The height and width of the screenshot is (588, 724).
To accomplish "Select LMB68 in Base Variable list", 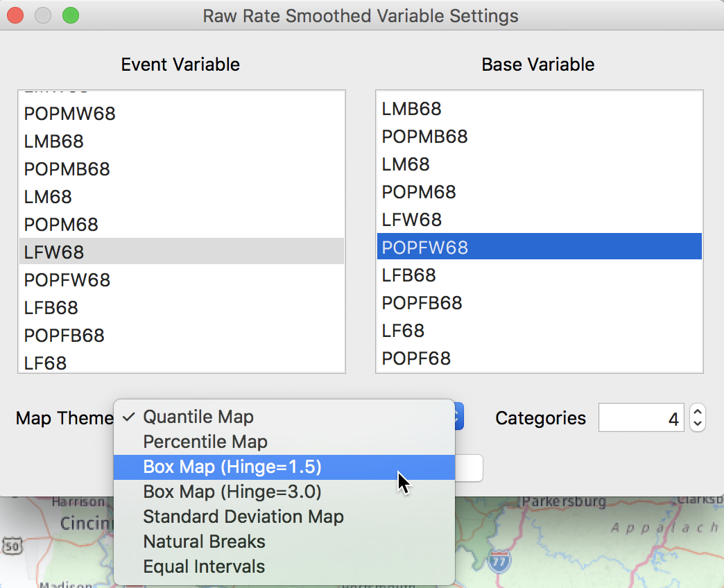I will click(540, 109).
